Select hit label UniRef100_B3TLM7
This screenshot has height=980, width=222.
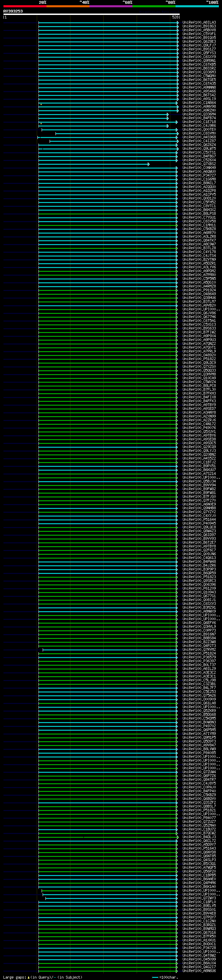199,302
